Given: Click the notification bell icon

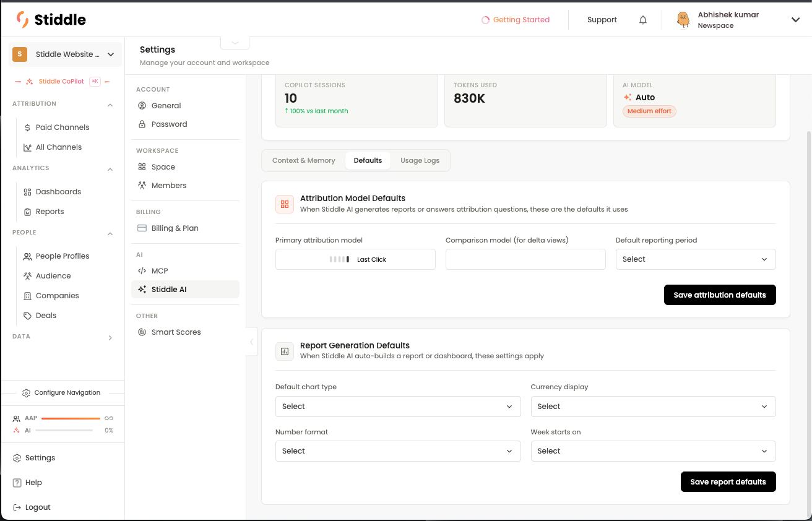Looking at the screenshot, I should 643,20.
